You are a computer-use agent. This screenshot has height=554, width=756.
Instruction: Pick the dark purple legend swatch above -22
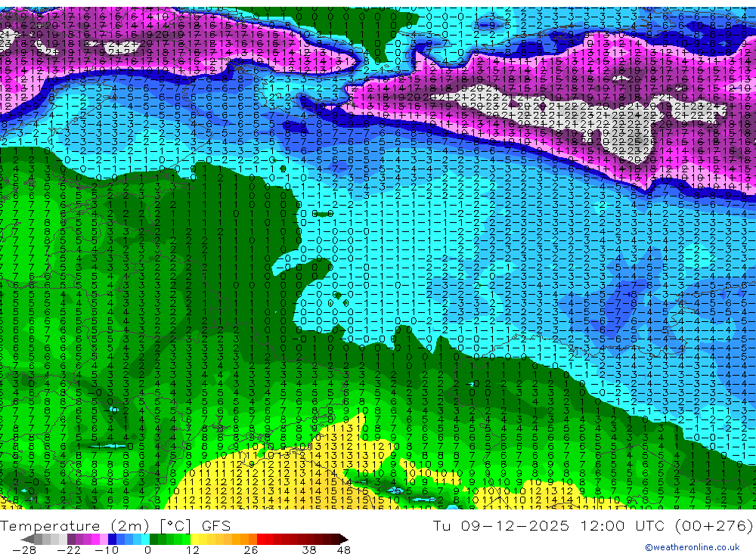tap(71, 539)
